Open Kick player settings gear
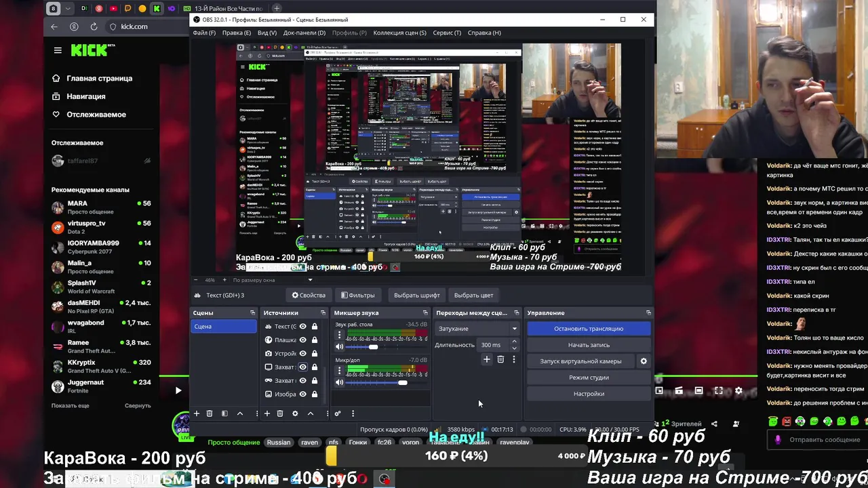 pos(738,390)
